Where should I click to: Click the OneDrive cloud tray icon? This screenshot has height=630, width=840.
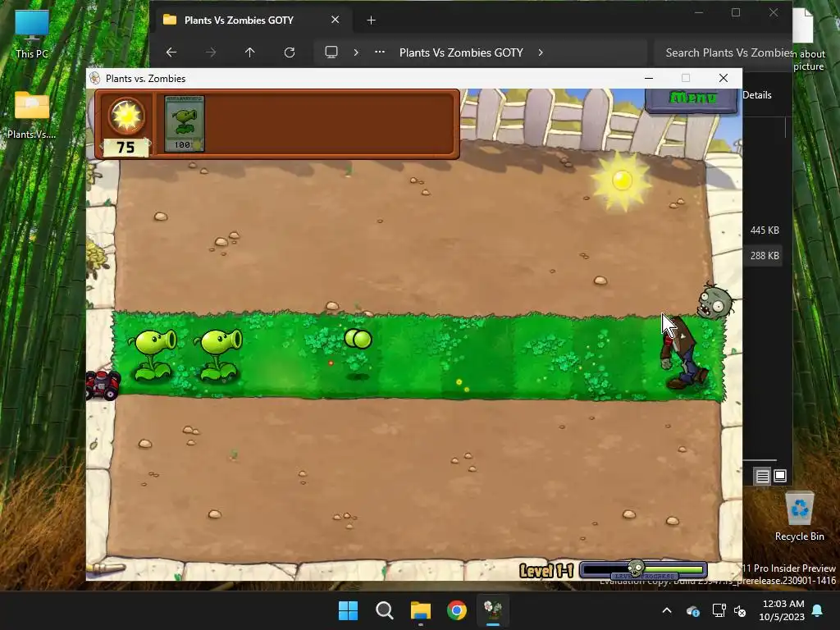coord(692,610)
